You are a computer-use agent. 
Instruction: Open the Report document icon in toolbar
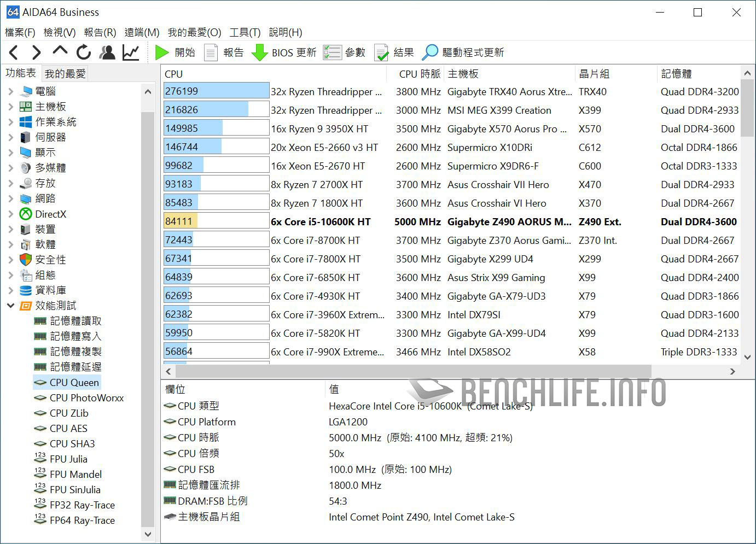click(x=211, y=52)
